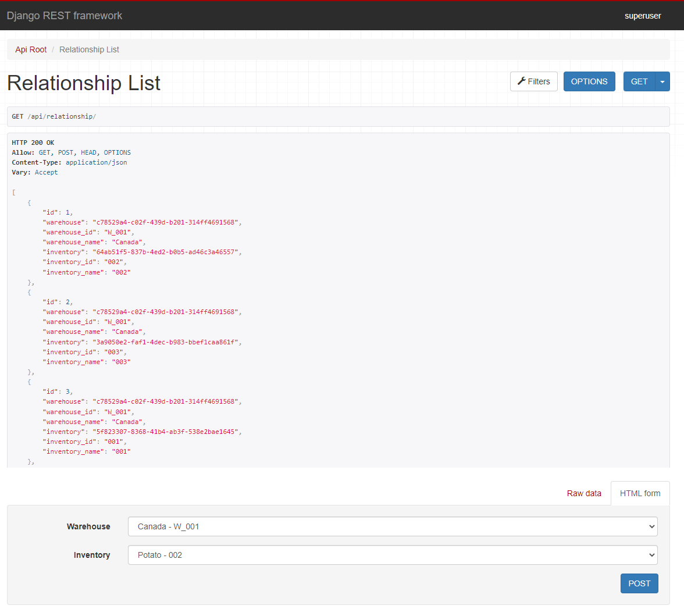The height and width of the screenshot is (616, 684).
Task: Open the Warehouse select box
Action: 393,526
